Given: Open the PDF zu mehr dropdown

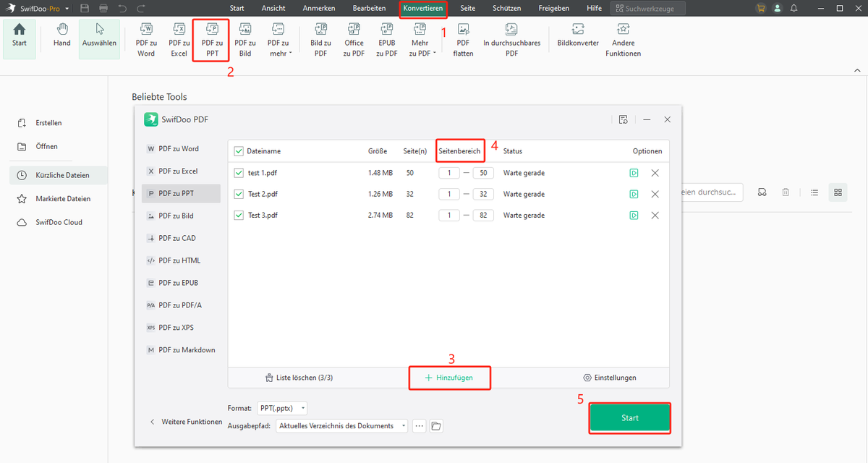Looking at the screenshot, I should pyautogui.click(x=279, y=40).
